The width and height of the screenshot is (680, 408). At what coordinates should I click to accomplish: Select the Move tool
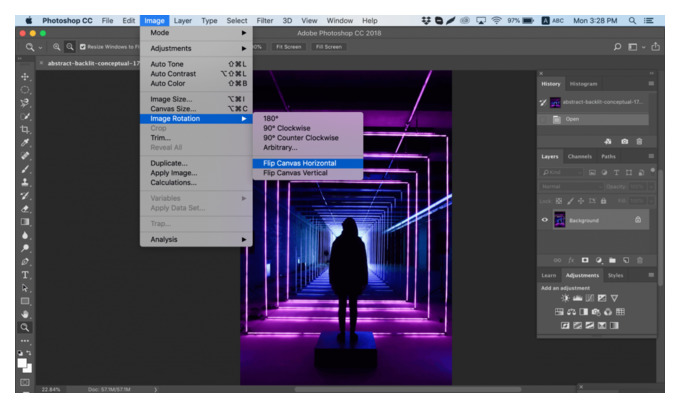pos(25,77)
